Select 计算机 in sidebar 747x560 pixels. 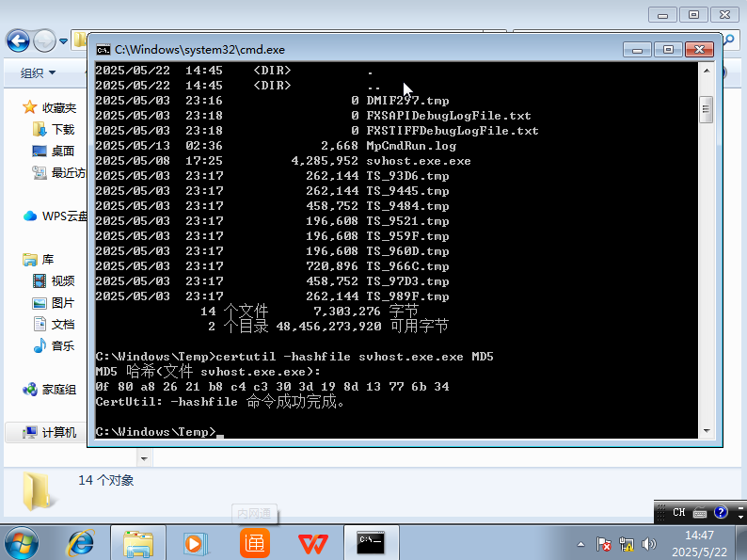click(x=59, y=432)
